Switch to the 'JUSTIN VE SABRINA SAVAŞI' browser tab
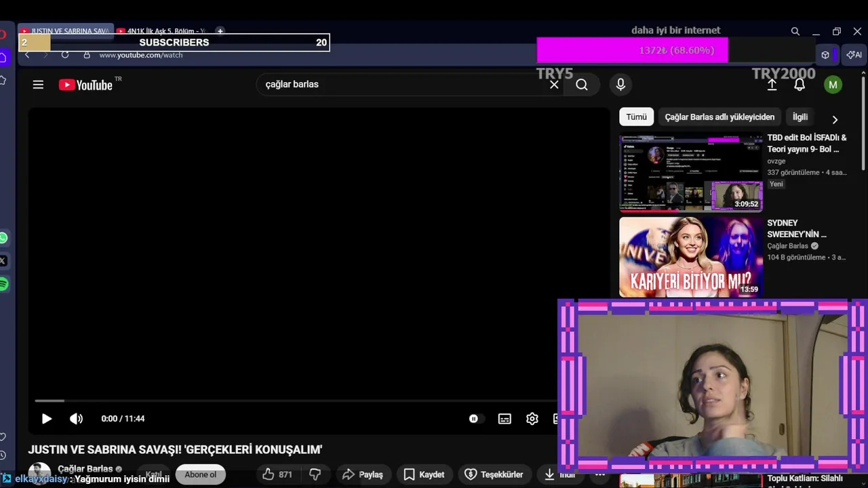This screenshot has height=488, width=868. 66,31
